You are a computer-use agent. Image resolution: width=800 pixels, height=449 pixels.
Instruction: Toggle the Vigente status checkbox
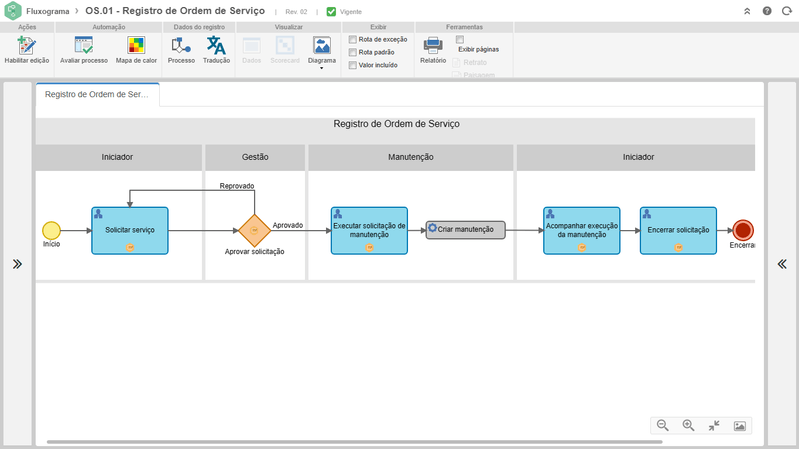pos(331,11)
